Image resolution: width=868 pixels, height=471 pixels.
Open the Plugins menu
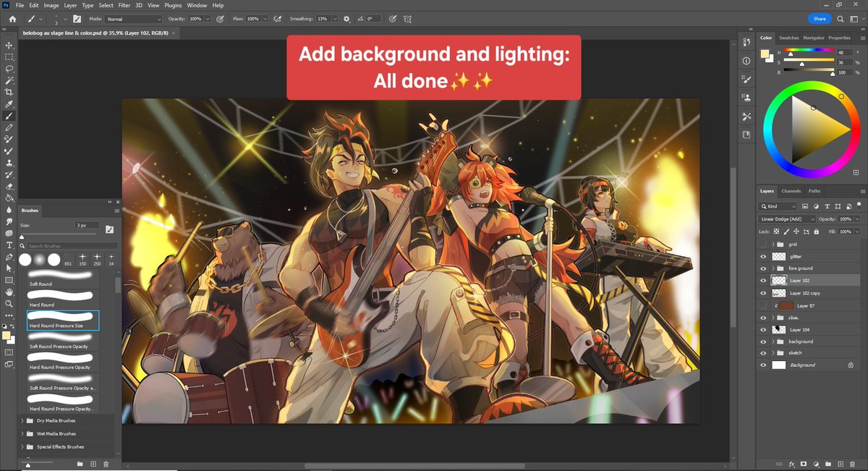click(x=173, y=5)
